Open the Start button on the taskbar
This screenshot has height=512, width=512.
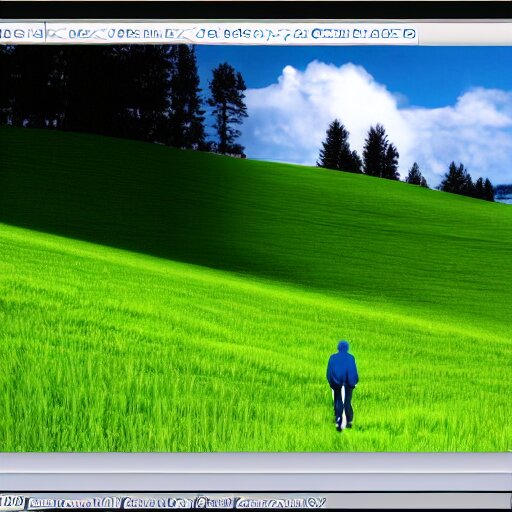coord(12,501)
